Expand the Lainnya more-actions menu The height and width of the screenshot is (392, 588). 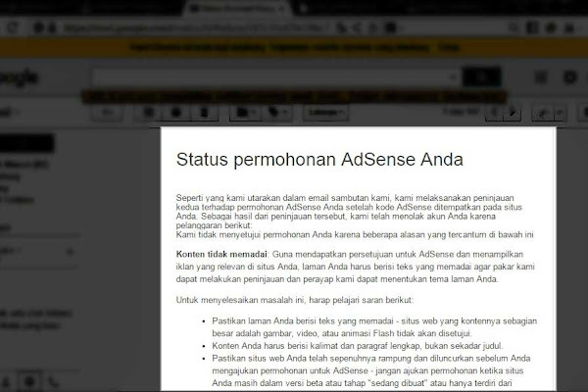pos(325,113)
